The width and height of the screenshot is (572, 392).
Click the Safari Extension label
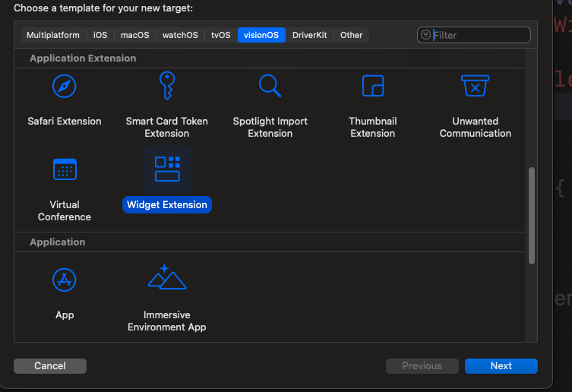click(x=65, y=122)
